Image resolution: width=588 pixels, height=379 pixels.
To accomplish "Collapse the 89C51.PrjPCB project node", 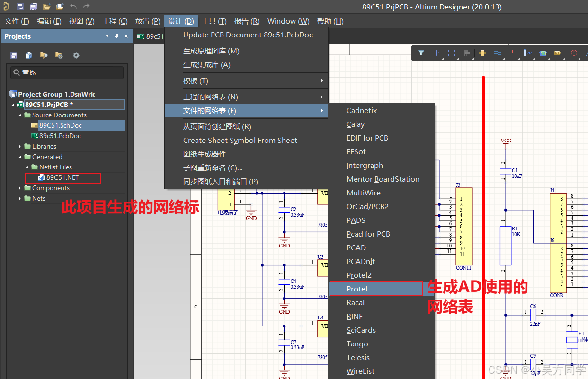I will [13, 105].
